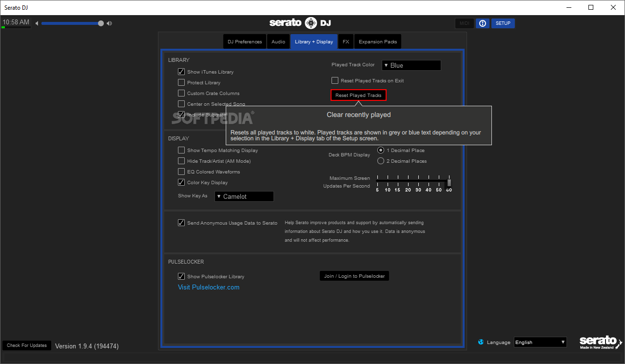The width and height of the screenshot is (625, 364).
Task: Open Expansion Packs tab
Action: (x=378, y=41)
